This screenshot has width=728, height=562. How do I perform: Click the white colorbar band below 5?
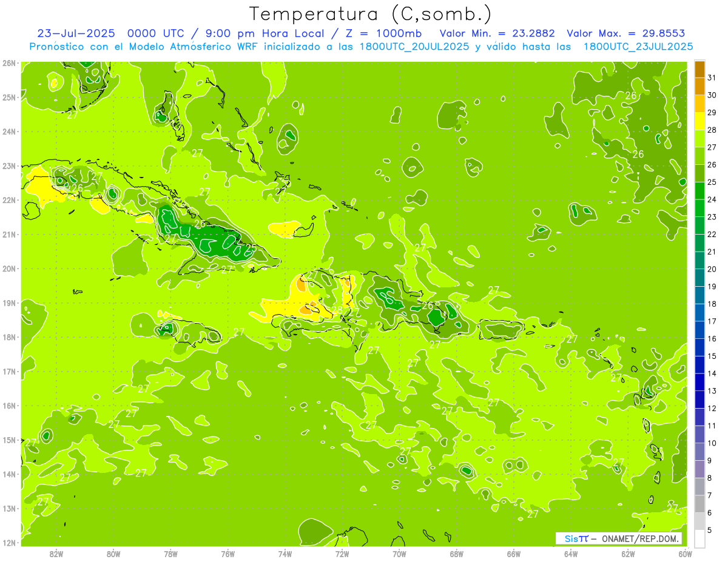point(699,538)
